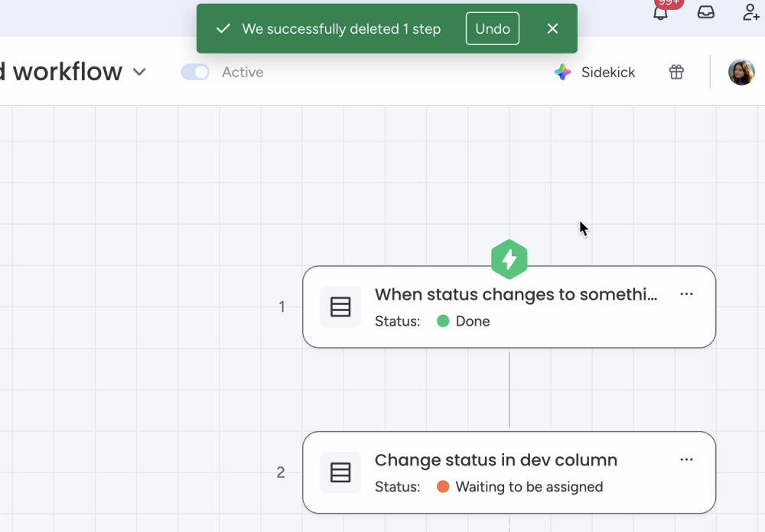This screenshot has width=765, height=532.
Task: Expand the workflow title dropdown chevron
Action: coord(139,72)
